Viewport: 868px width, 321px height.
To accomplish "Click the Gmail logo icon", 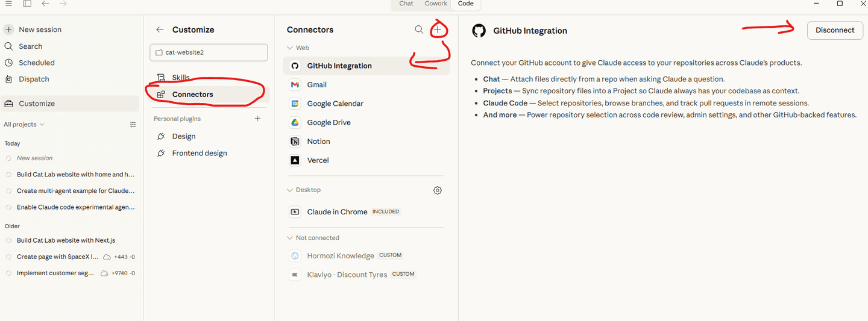I will 295,85.
